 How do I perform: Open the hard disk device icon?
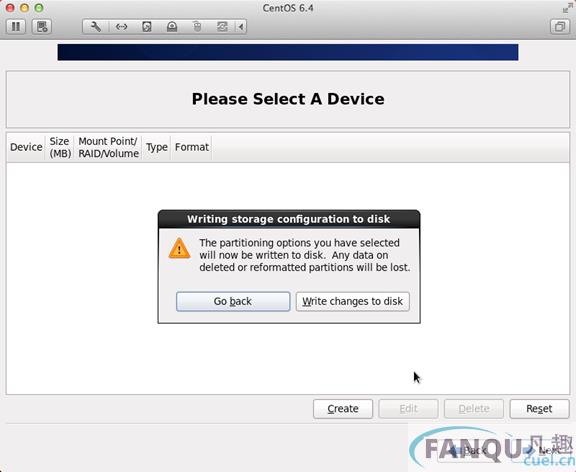[x=147, y=26]
